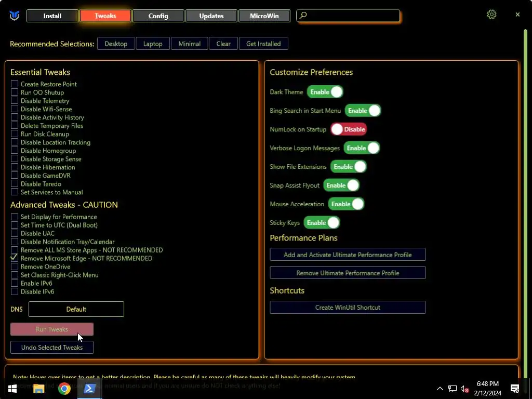This screenshot has width=532, height=399.
Task: Check Set Display for Performance
Action: [14, 217]
